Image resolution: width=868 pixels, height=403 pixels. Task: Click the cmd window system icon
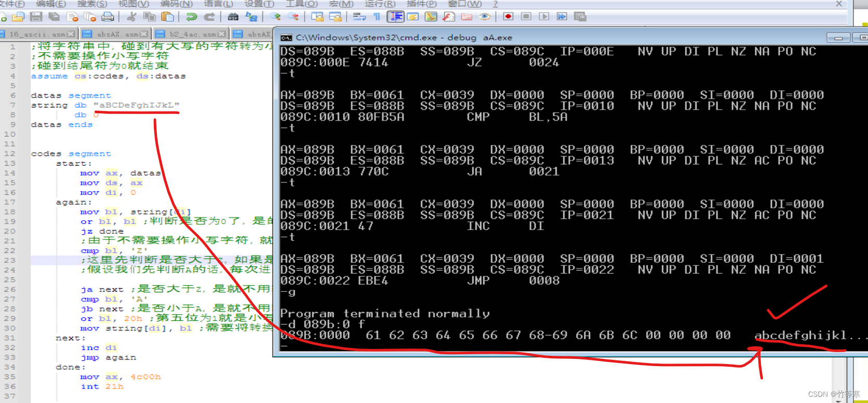pos(286,37)
